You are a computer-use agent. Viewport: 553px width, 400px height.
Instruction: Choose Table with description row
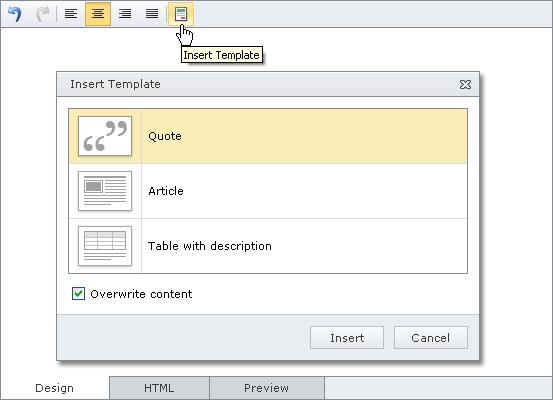pyautogui.click(x=268, y=246)
